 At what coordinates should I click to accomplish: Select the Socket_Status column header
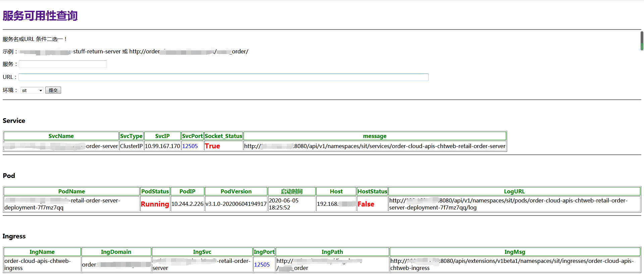pos(223,136)
